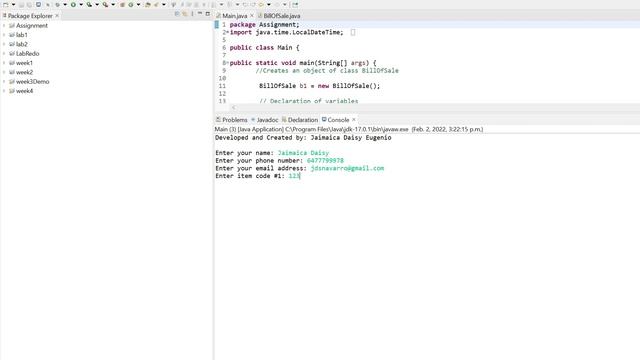640x360 pixels.
Task: Click the External Tools run icon
Action: [105, 4]
